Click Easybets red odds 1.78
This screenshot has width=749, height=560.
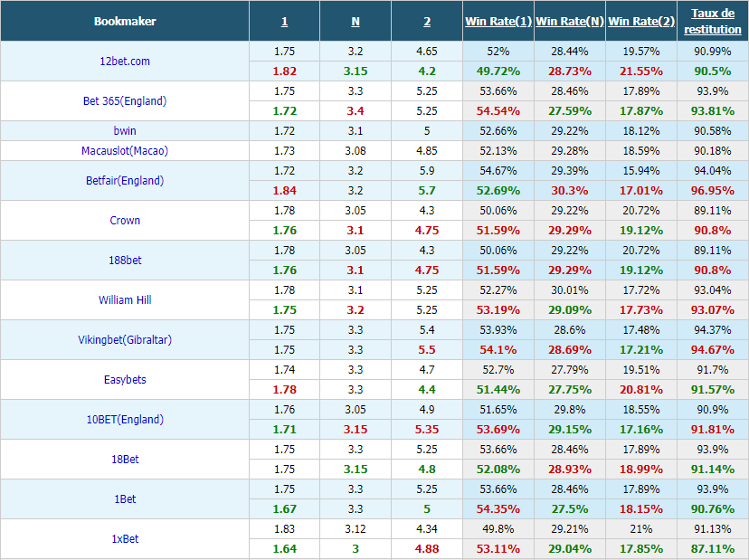[284, 390]
